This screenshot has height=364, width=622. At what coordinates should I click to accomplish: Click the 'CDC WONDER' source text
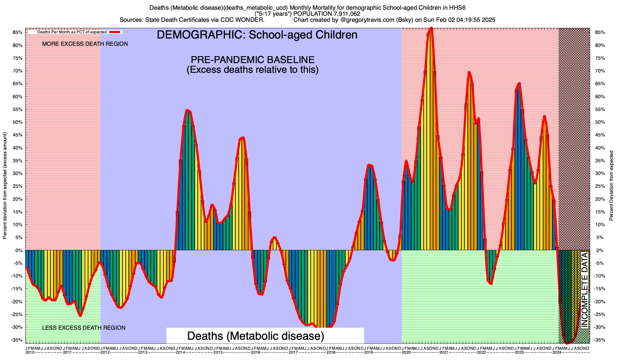(242, 20)
